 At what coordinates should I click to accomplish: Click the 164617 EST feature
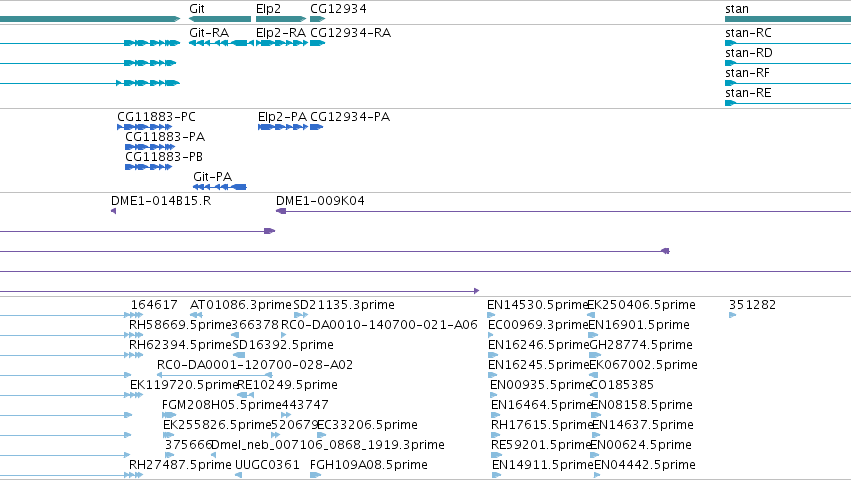click(134, 315)
